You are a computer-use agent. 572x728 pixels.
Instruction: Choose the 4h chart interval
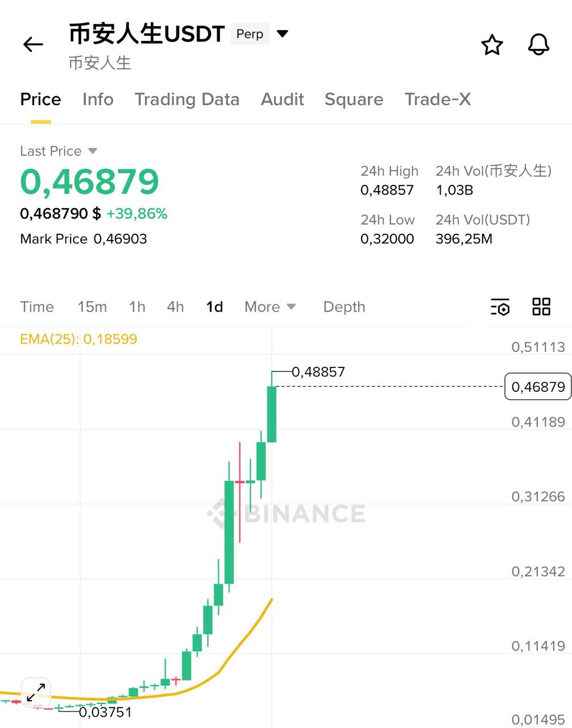tap(175, 307)
